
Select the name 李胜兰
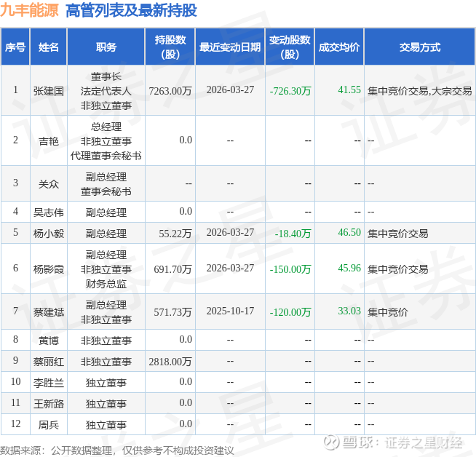click(49, 383)
